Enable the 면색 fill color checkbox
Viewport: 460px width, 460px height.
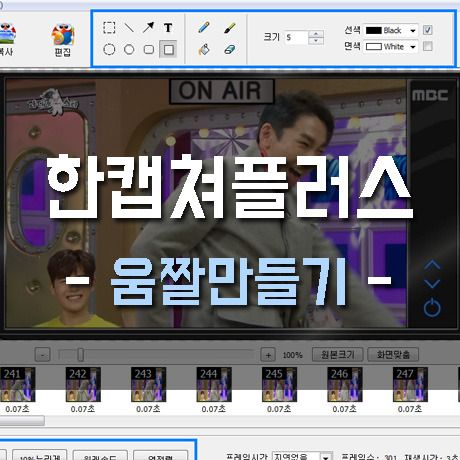pos(428,46)
